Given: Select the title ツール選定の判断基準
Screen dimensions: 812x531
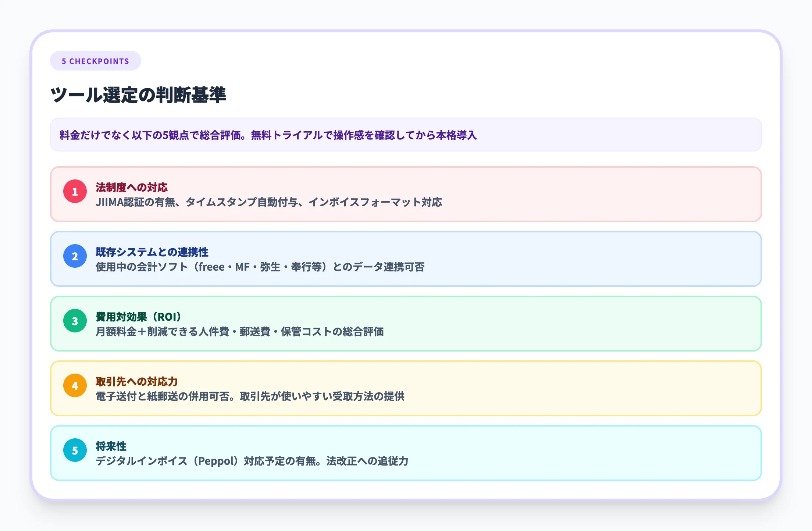Looking at the screenshot, I should (x=140, y=95).
